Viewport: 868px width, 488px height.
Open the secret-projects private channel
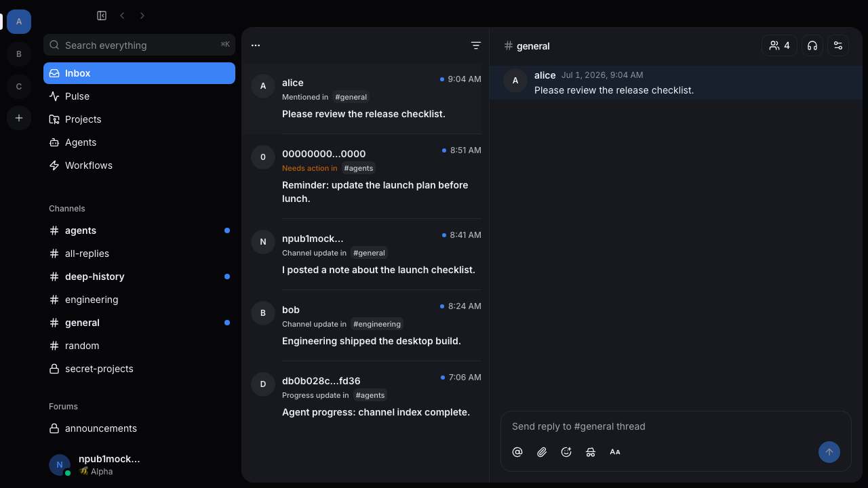pos(139,369)
